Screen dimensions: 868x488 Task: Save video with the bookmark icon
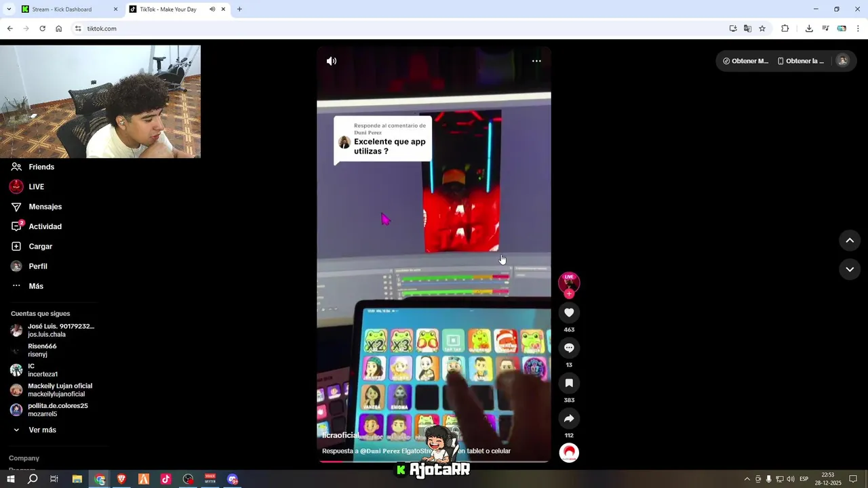569,383
